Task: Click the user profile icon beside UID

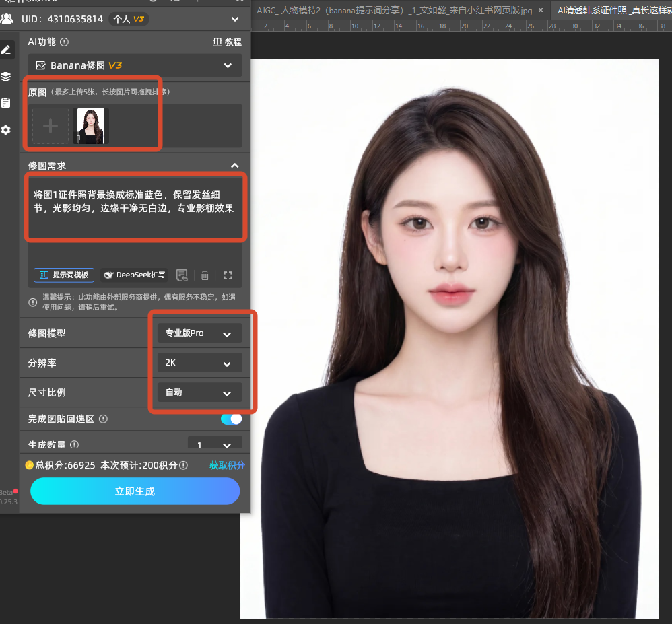Action: [x=7, y=19]
